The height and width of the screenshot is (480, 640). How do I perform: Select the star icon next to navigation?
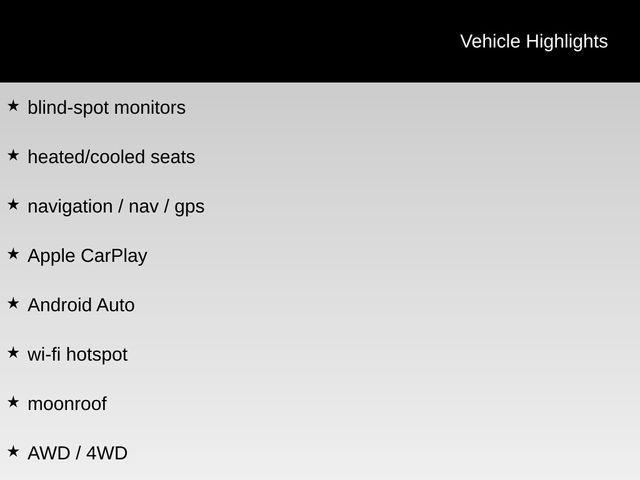13,204
